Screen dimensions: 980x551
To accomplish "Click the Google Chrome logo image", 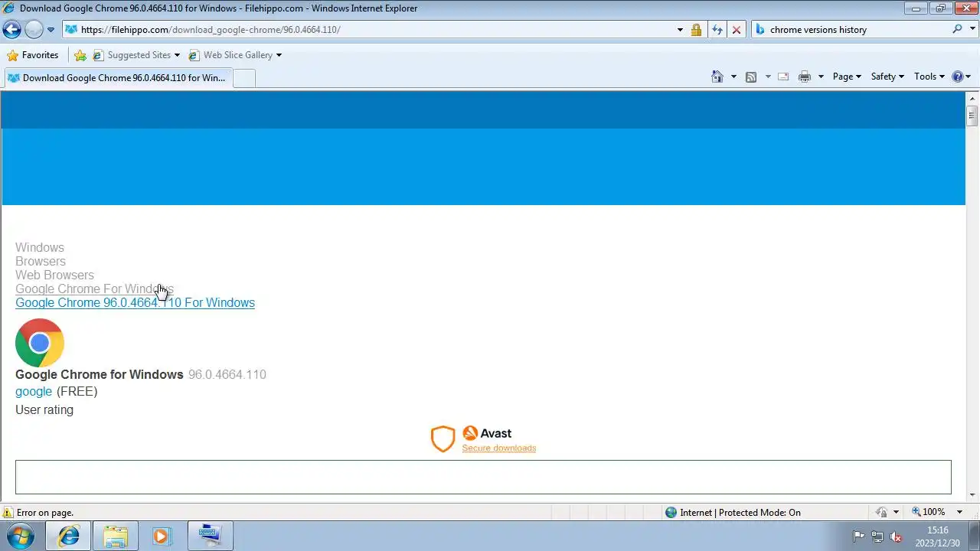I will 40,343.
